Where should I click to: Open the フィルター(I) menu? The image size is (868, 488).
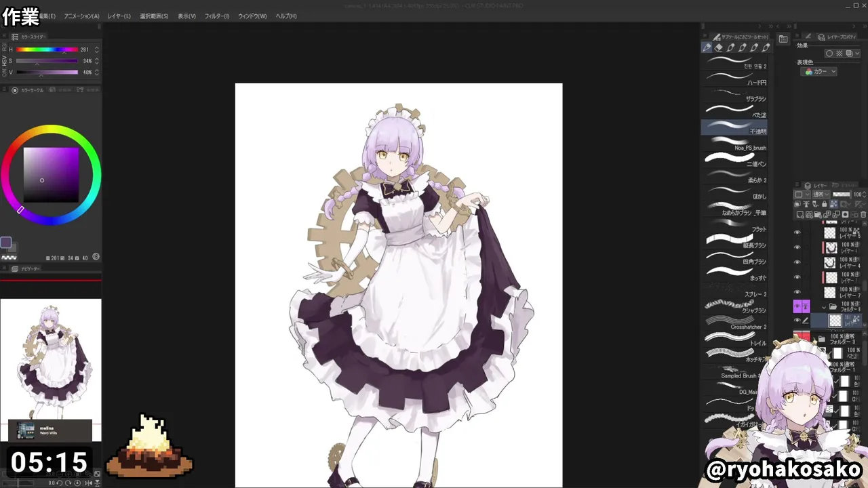coord(217,16)
